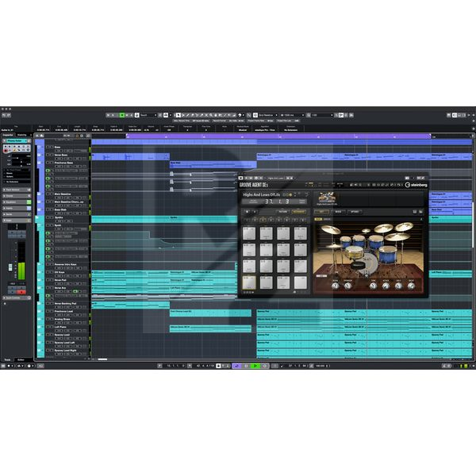The height and width of the screenshot is (476, 476).
Task: Click the Room knob in Groove Agent
Action: tap(335, 286)
